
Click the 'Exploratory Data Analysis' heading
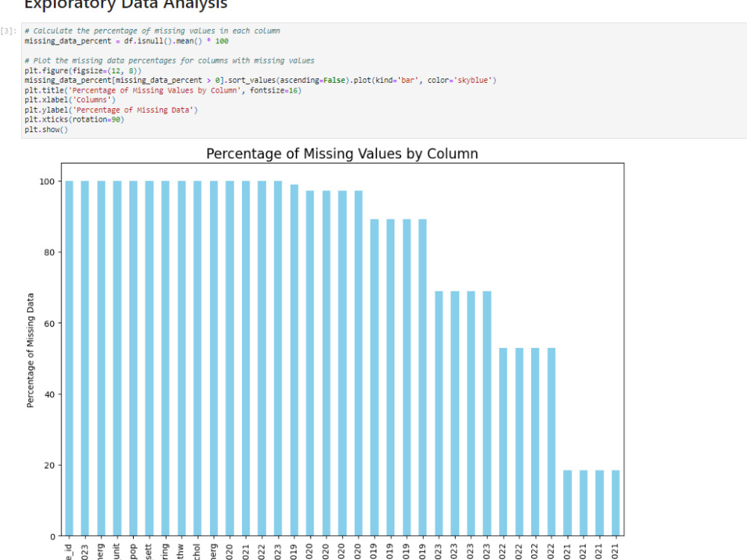coord(125,4)
